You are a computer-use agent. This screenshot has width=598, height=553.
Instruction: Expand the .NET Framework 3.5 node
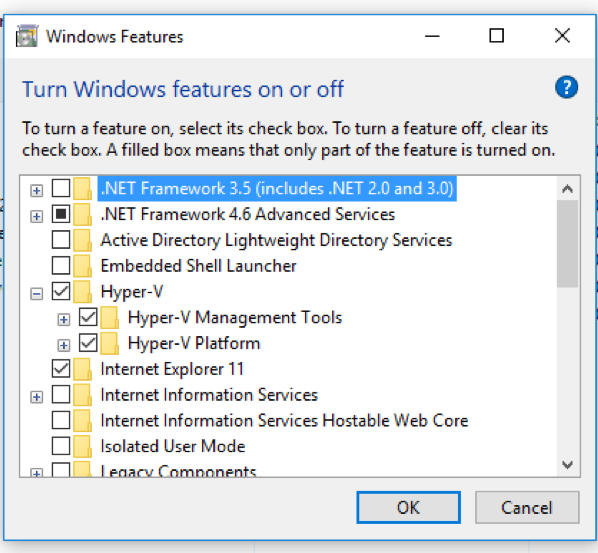(x=37, y=190)
